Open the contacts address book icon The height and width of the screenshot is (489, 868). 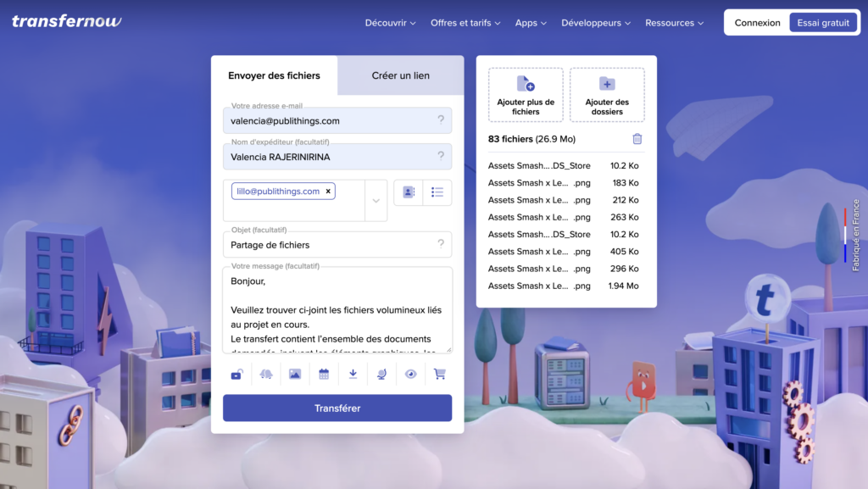click(x=409, y=192)
